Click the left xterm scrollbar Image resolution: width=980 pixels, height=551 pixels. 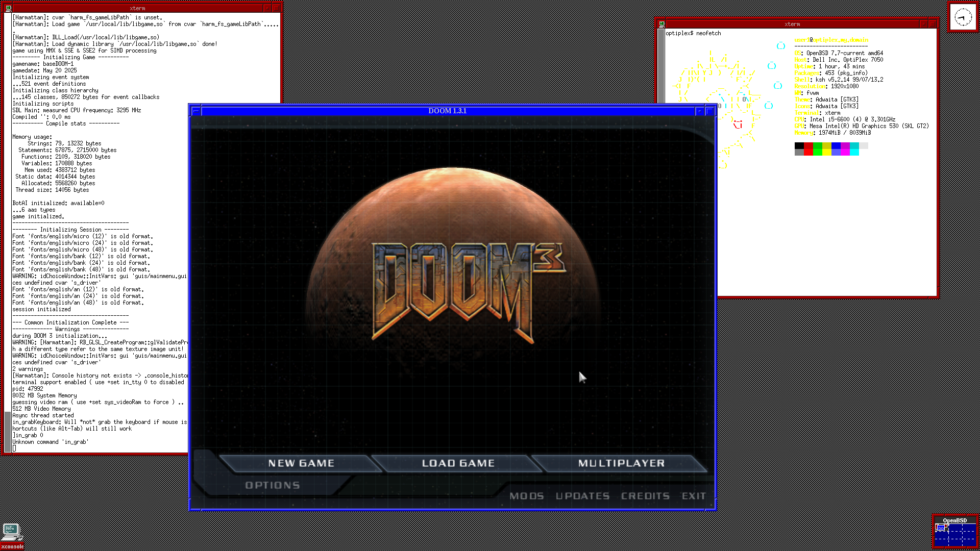click(8, 230)
